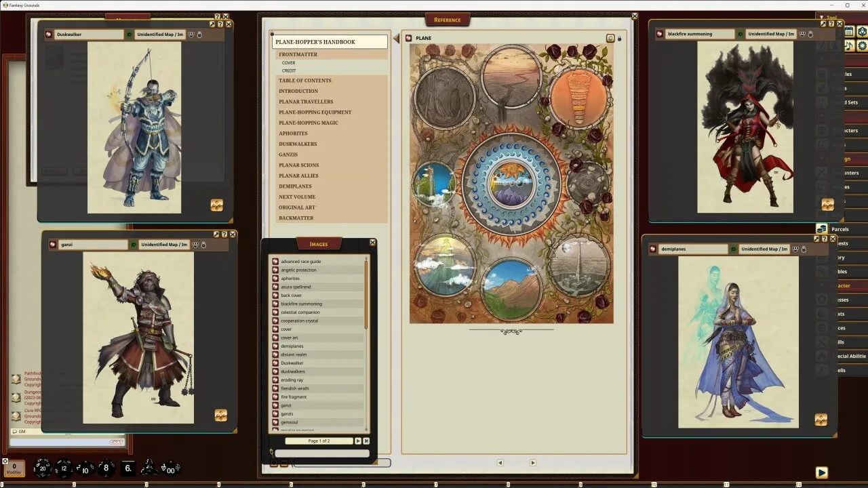Viewport: 868px width, 488px height.
Task: Click the Images list search field
Action: (x=322, y=453)
